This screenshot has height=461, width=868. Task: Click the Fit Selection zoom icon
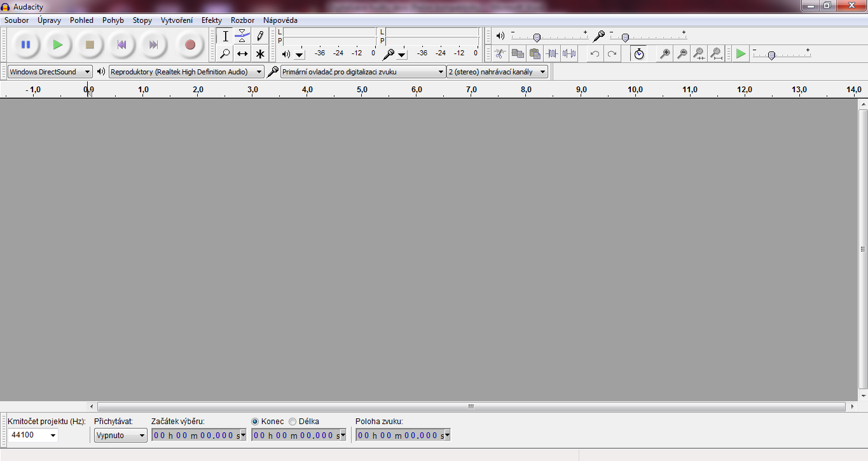coord(699,54)
